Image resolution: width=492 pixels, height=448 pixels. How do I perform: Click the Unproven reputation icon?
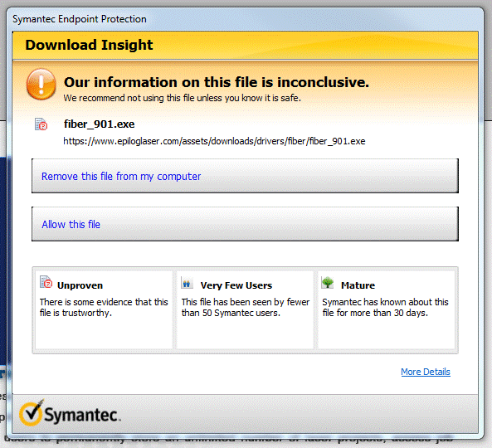click(46, 282)
